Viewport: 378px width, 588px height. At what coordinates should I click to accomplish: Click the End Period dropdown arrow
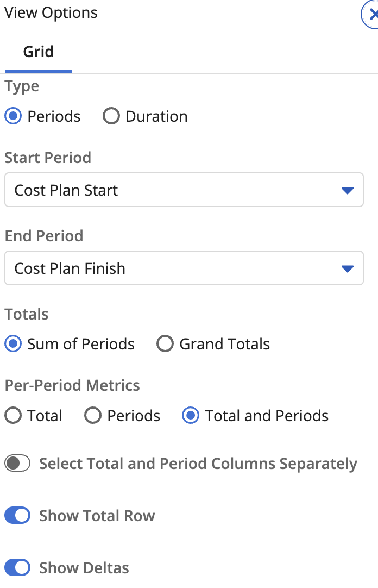click(347, 268)
